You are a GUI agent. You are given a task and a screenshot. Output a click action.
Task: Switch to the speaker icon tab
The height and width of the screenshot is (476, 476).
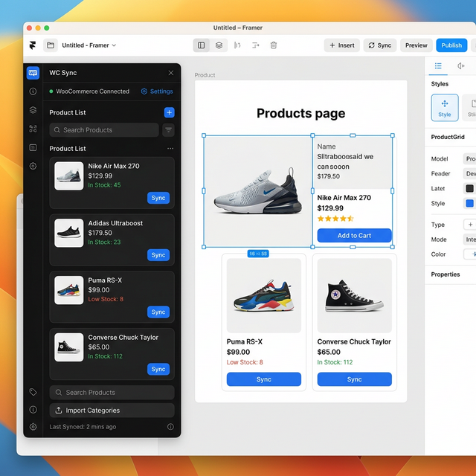pos(460,66)
